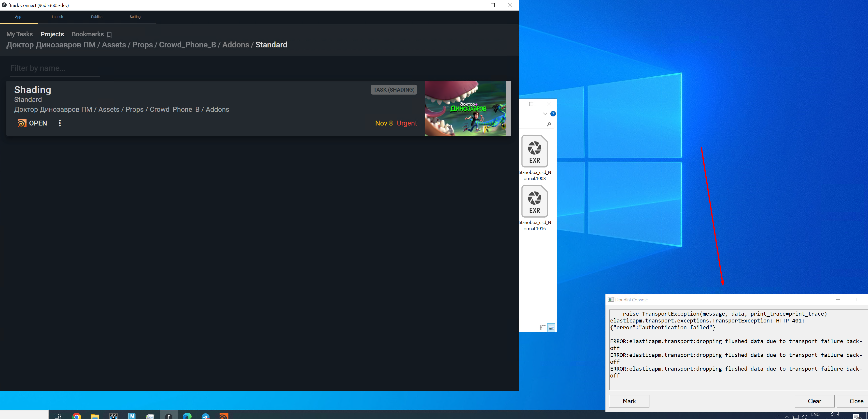Click the Houdini icon beside OPEN
The height and width of the screenshot is (419, 868).
click(22, 123)
